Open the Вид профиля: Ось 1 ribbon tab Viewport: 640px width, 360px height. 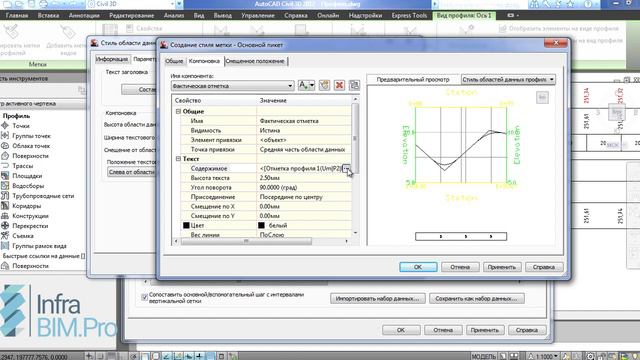(464, 16)
